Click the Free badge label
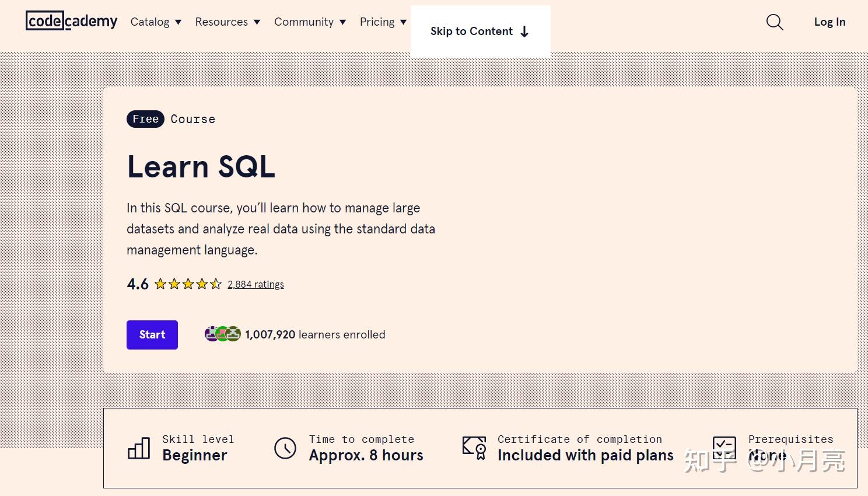868x496 pixels. click(x=145, y=119)
